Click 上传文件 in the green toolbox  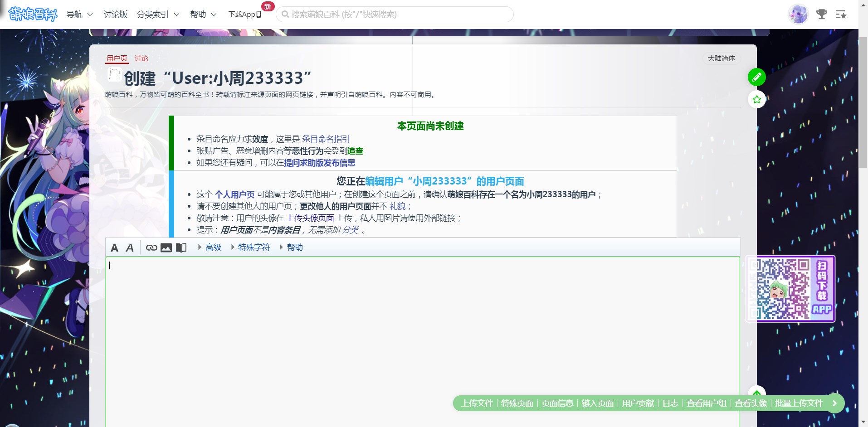(477, 403)
